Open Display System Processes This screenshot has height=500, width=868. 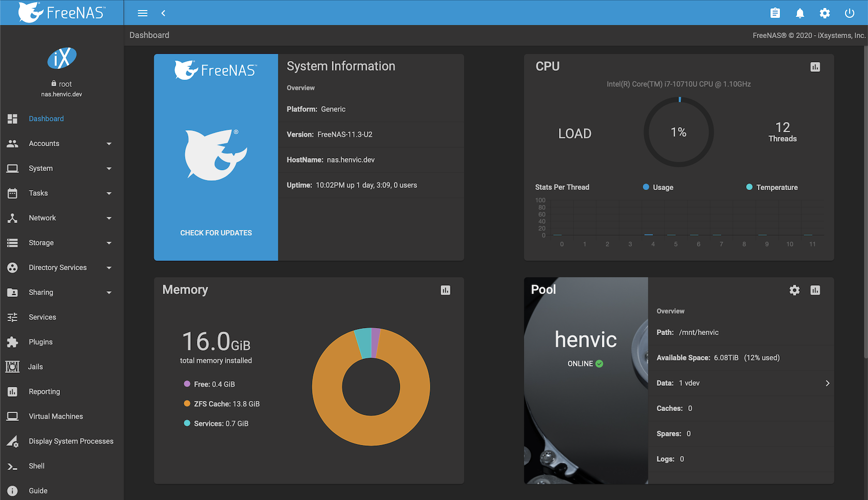tap(62, 441)
